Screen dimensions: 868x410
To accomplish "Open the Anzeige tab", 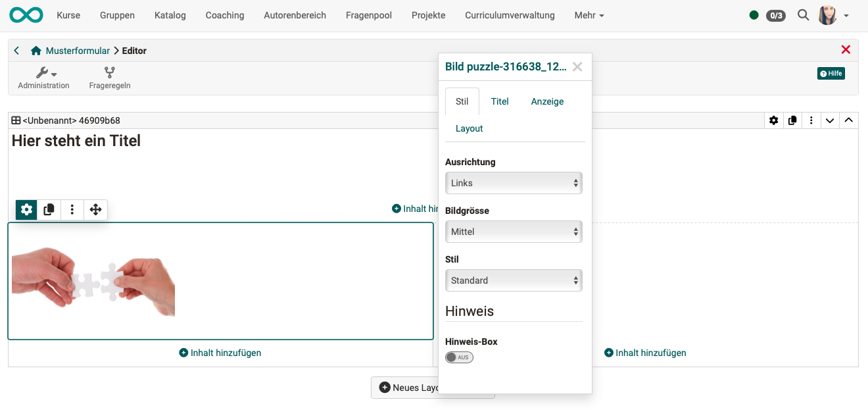I will 547,101.
